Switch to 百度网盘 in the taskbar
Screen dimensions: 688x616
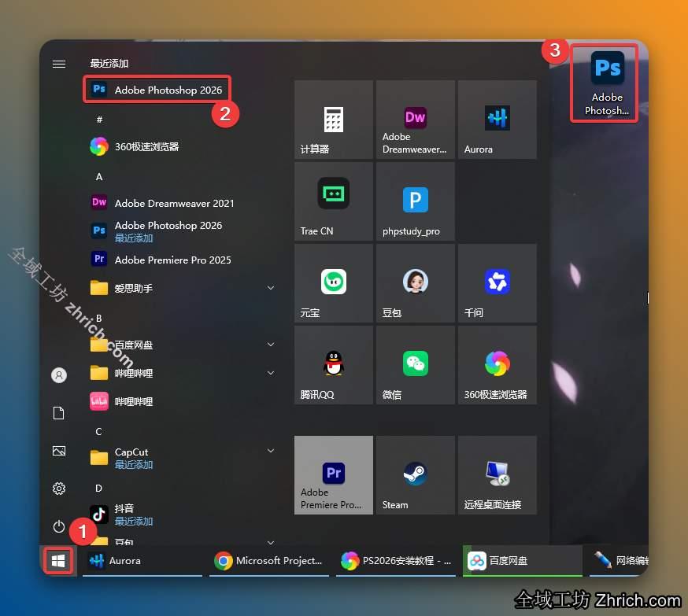click(523, 561)
